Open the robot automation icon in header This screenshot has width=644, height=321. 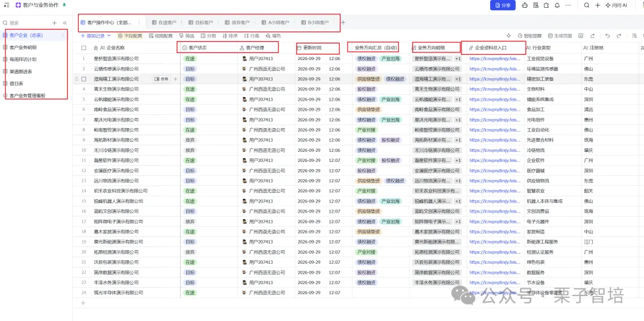tap(525, 5)
